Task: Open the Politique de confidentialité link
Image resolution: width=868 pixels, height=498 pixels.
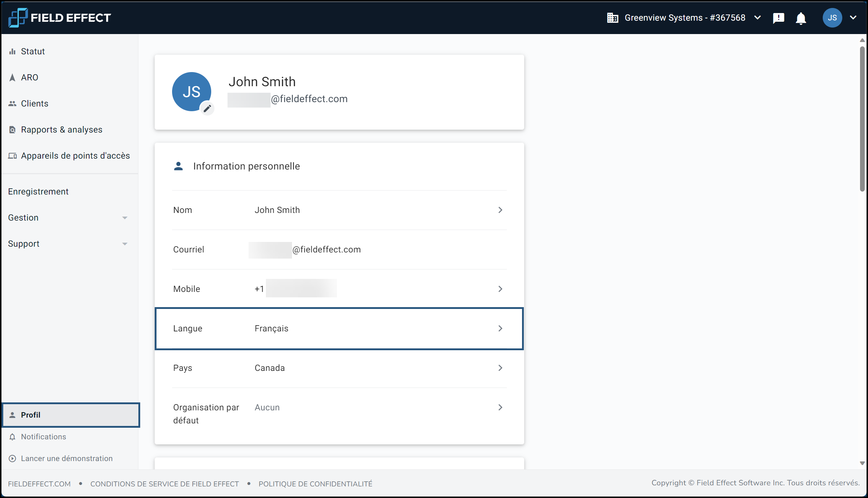Action: (315, 484)
